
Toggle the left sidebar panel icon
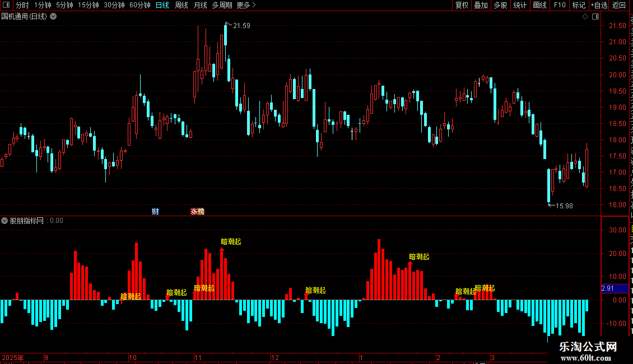[x=6, y=5]
